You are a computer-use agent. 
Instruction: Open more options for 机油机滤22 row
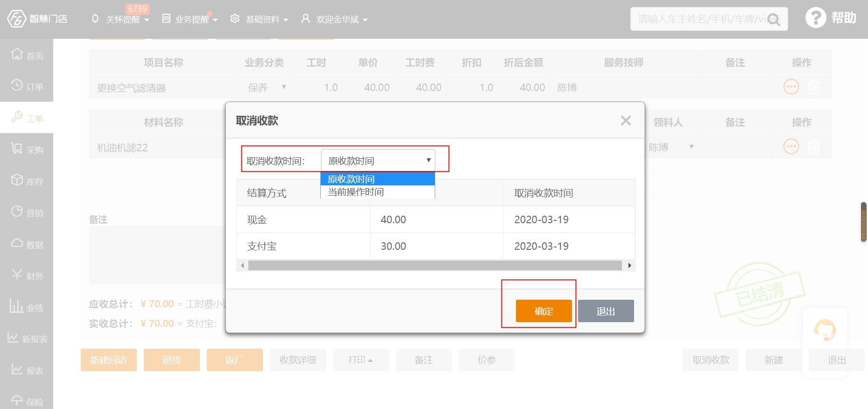tap(791, 147)
